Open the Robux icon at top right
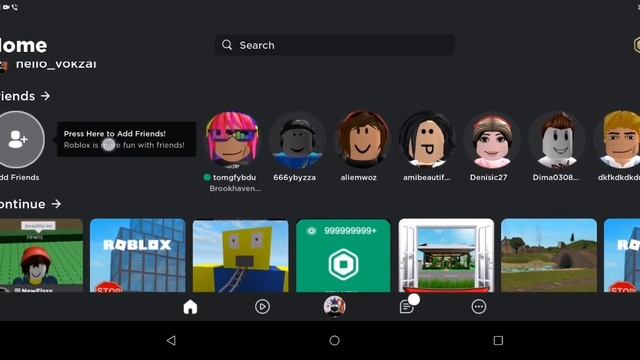The image size is (640, 360). [637, 45]
